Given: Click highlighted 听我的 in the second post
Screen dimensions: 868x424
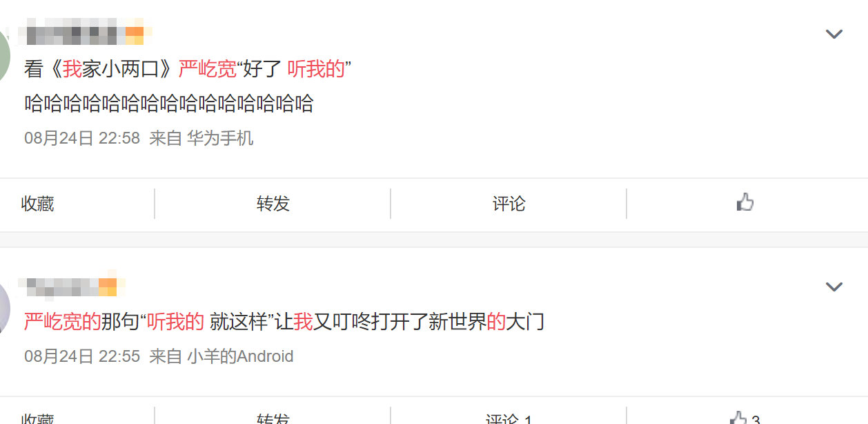Looking at the screenshot, I should (x=175, y=321).
